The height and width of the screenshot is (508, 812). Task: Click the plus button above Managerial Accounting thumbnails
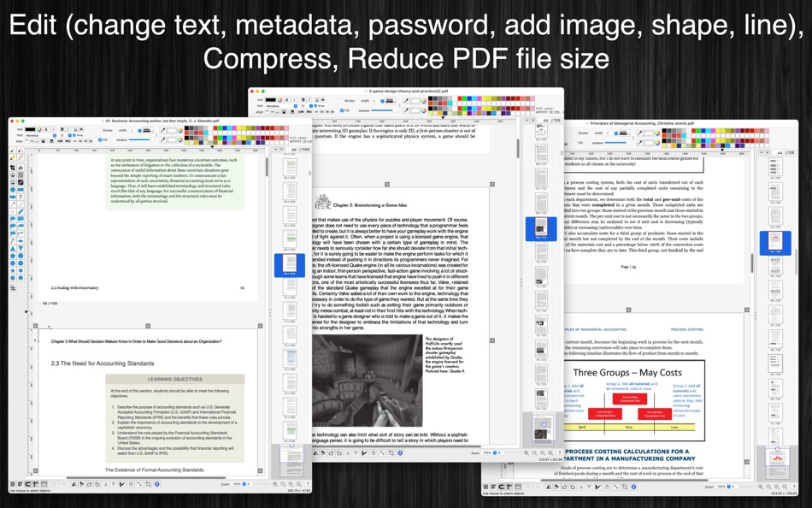[762, 153]
